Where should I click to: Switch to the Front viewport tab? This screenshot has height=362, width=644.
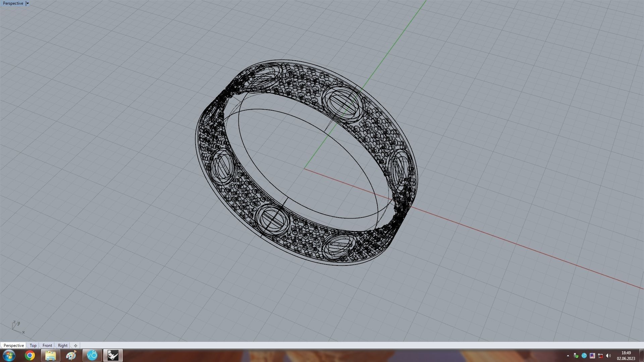pos(47,345)
